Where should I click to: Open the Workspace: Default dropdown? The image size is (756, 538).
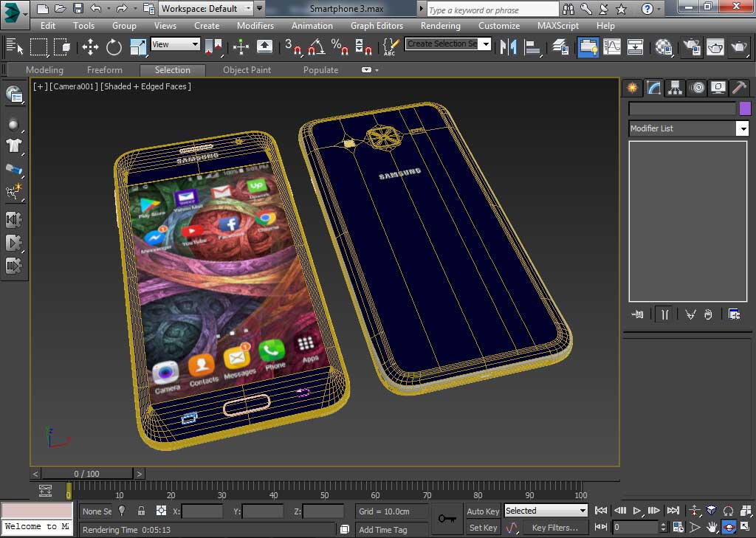(x=207, y=9)
